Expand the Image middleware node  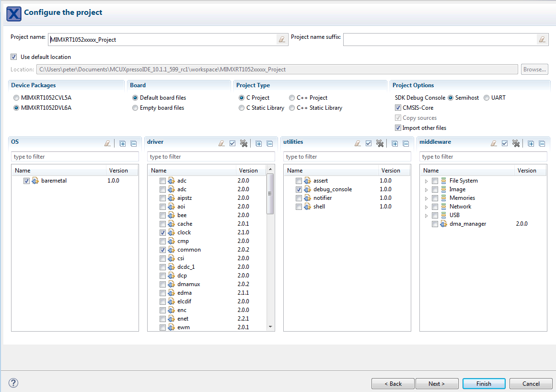click(x=426, y=190)
